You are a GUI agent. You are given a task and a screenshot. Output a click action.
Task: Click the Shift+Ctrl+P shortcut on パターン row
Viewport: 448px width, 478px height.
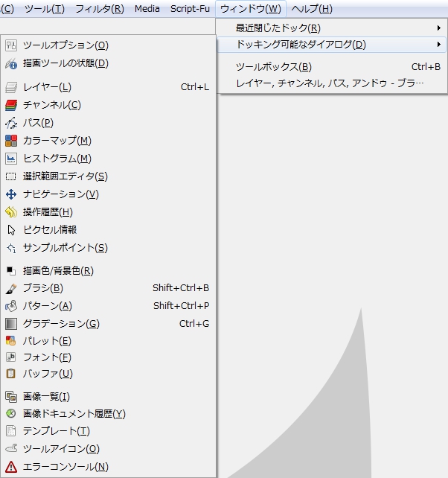click(182, 306)
